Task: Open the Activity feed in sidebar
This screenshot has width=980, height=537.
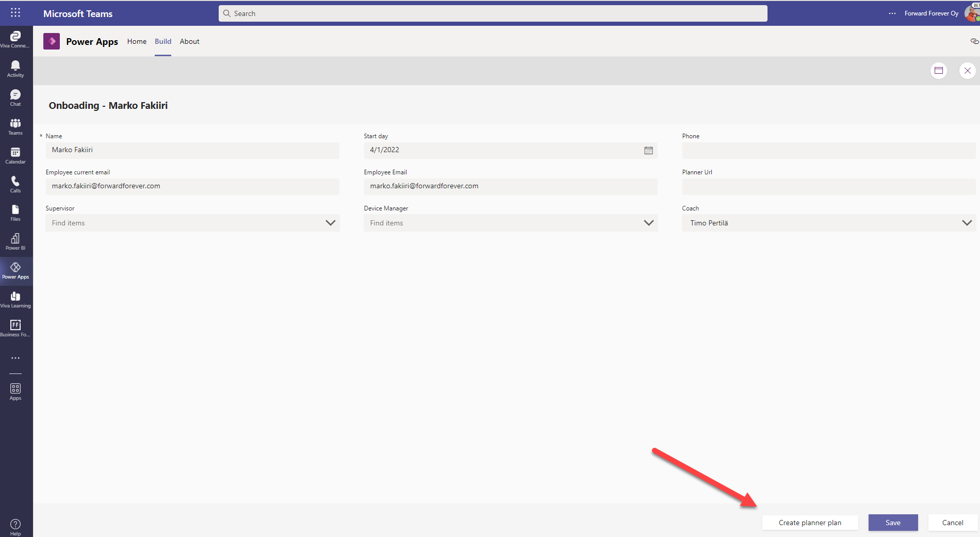Action: [x=15, y=68]
